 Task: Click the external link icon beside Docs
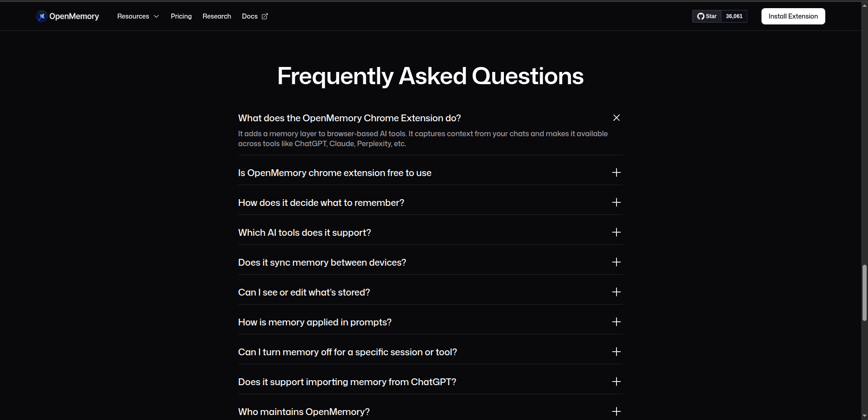[265, 16]
